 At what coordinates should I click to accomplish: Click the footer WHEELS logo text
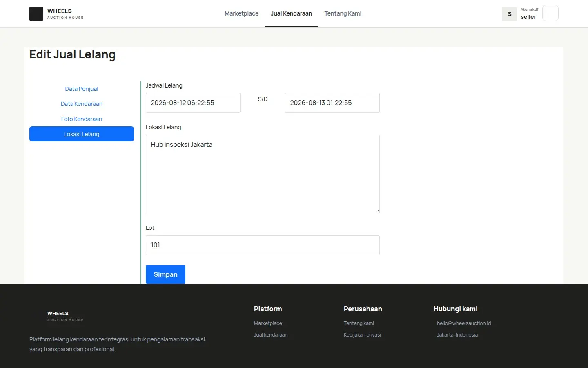pyautogui.click(x=58, y=313)
